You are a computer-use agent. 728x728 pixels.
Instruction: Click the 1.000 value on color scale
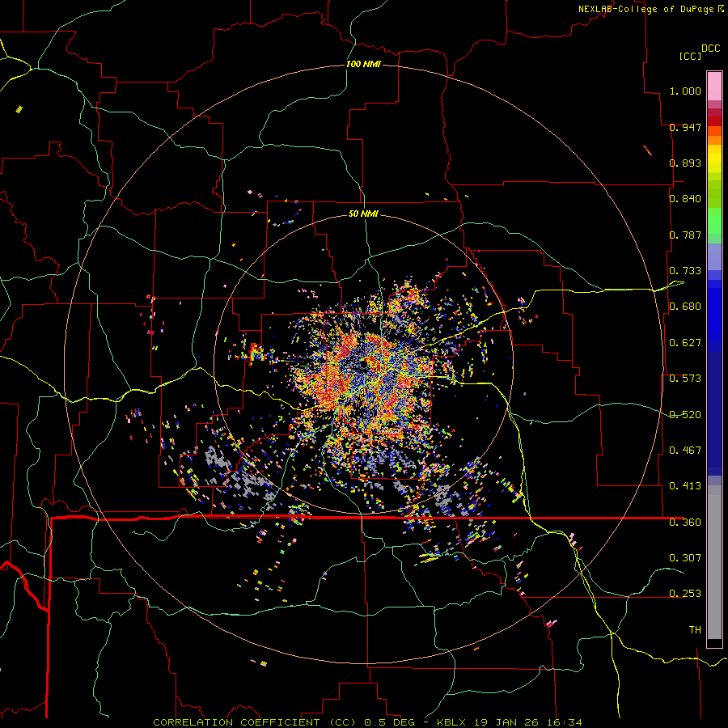pos(685,91)
